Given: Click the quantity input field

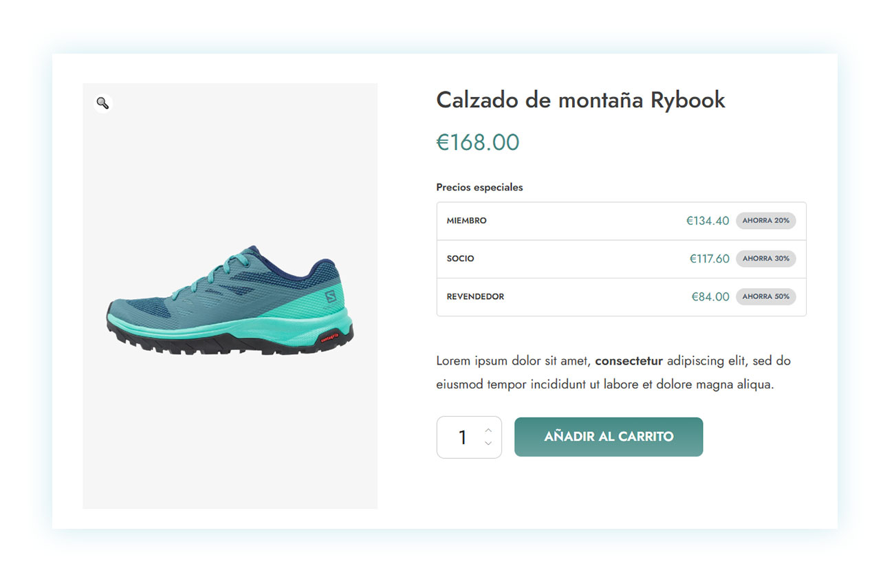Looking at the screenshot, I should [462, 437].
